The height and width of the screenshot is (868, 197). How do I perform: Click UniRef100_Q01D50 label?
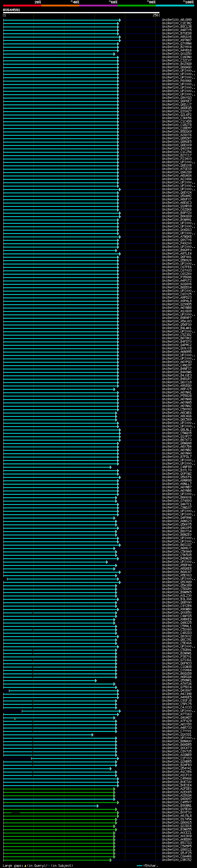coord(177,54)
